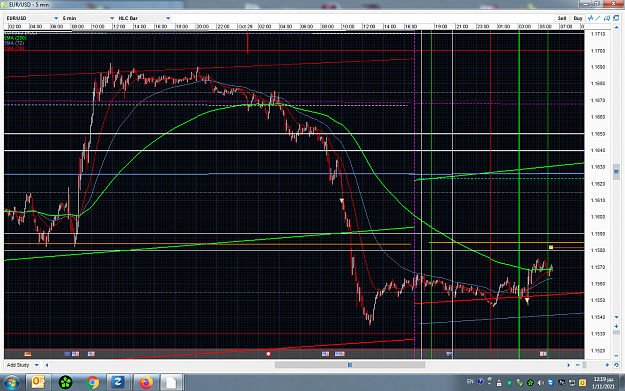Click the taskbar clock showing 1/11/2021
Screen dimensions: 625x391
click(603, 383)
